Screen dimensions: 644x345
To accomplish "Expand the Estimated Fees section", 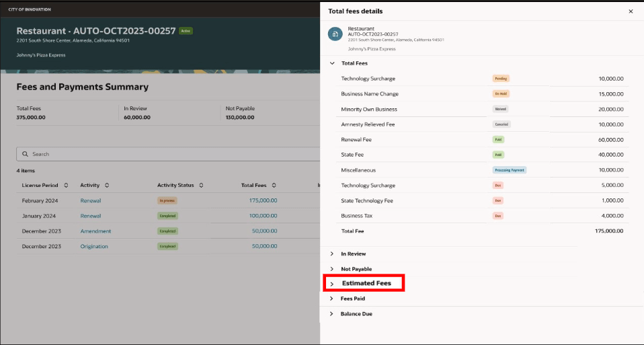I will point(332,284).
